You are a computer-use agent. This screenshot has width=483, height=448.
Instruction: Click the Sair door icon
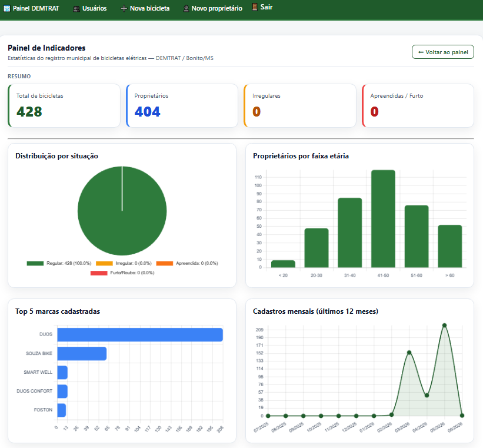(254, 7)
